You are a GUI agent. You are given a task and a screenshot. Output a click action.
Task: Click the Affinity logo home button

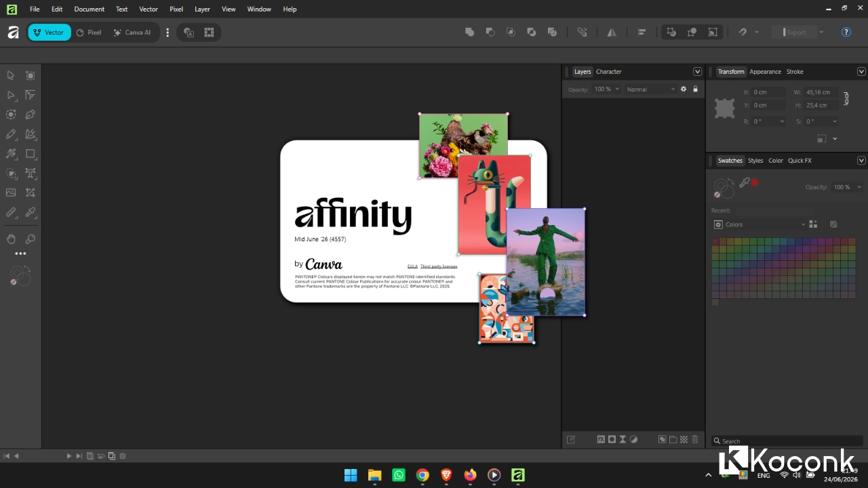13,33
